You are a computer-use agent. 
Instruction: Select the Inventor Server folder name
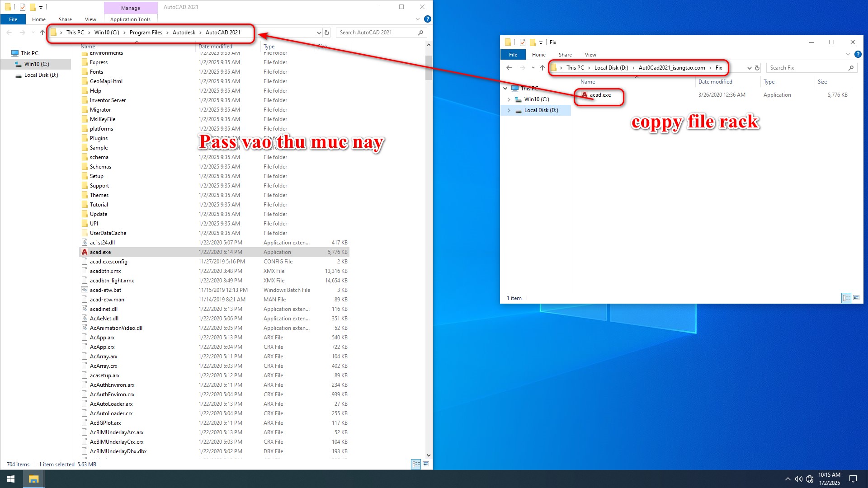pos(108,100)
